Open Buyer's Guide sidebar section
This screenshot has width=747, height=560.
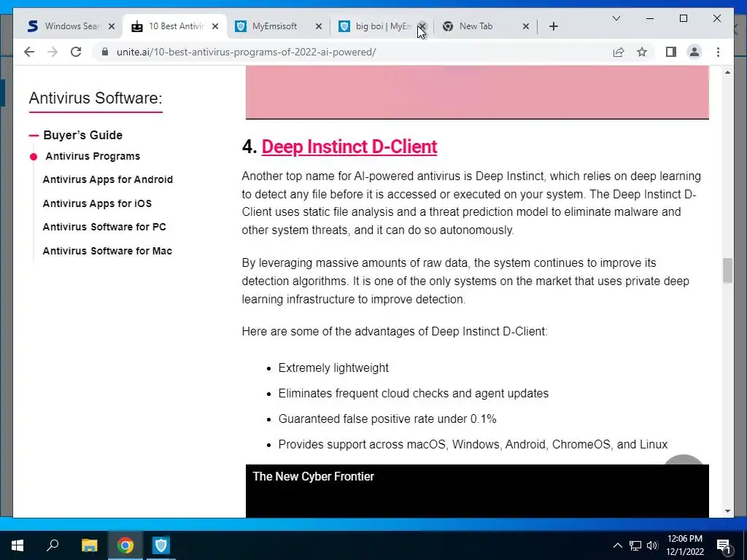pos(82,135)
